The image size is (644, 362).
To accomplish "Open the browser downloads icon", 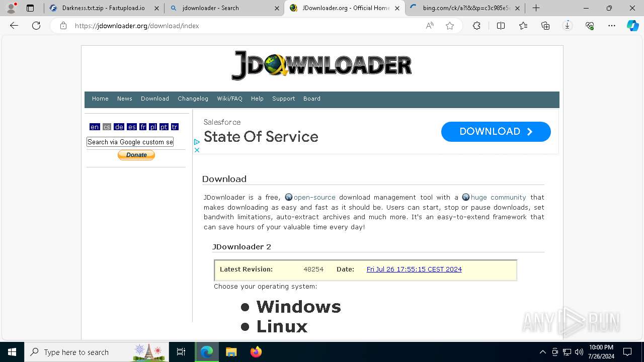I will click(x=568, y=26).
